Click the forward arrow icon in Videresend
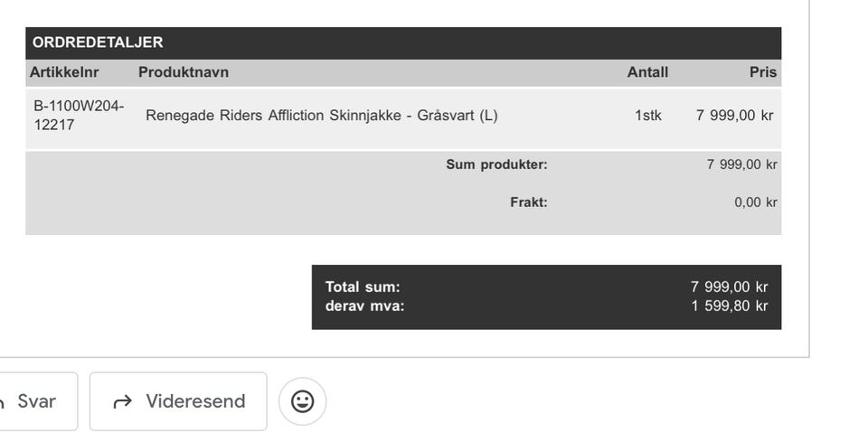This screenshot has height=442, width=868. [x=123, y=402]
